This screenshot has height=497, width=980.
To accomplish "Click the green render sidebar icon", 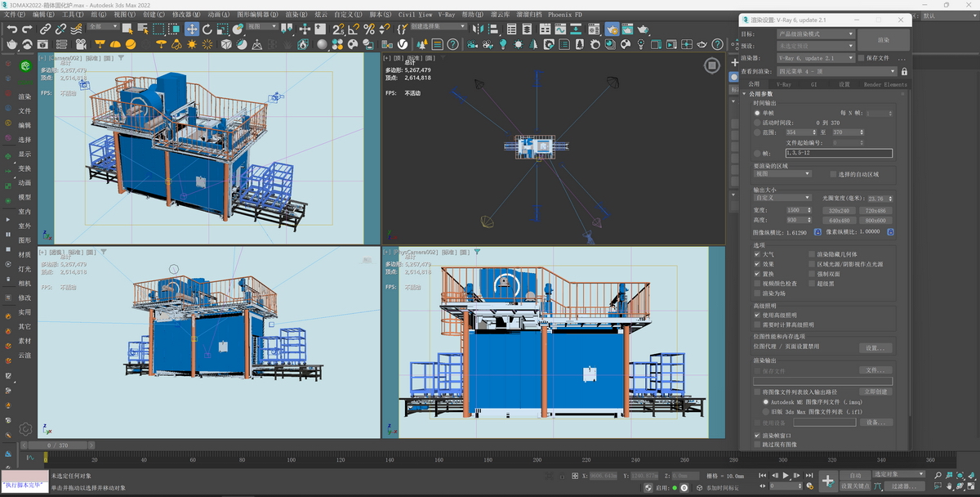I will (26, 66).
